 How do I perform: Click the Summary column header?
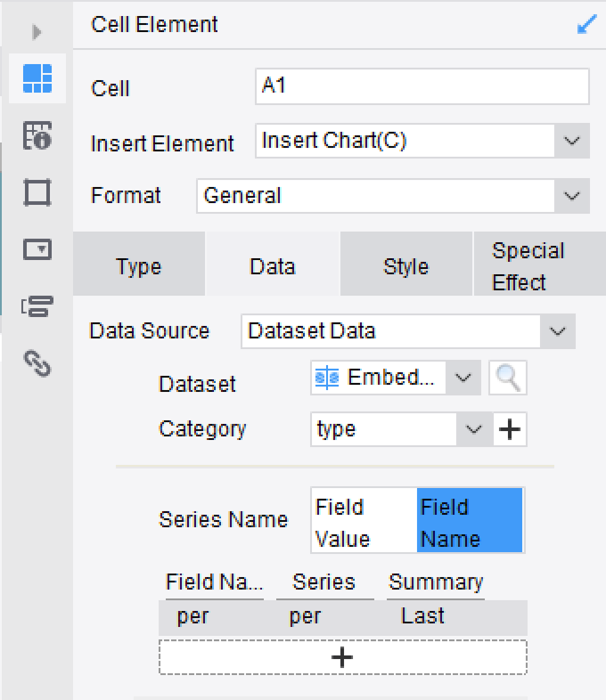tap(436, 582)
